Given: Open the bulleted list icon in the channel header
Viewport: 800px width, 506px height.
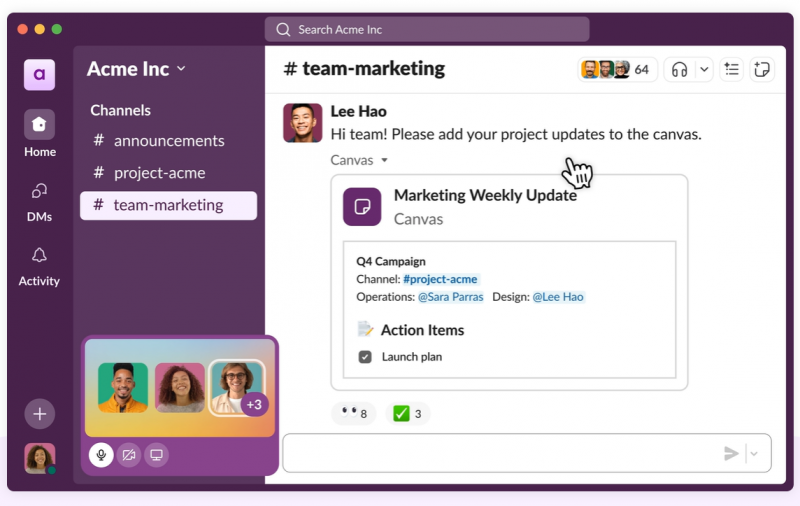Looking at the screenshot, I should 732,69.
